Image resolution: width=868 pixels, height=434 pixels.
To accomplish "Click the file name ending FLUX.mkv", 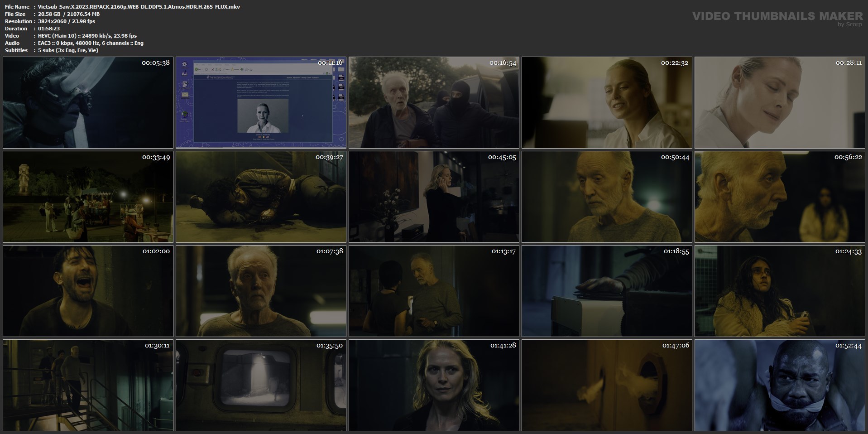I will click(139, 7).
